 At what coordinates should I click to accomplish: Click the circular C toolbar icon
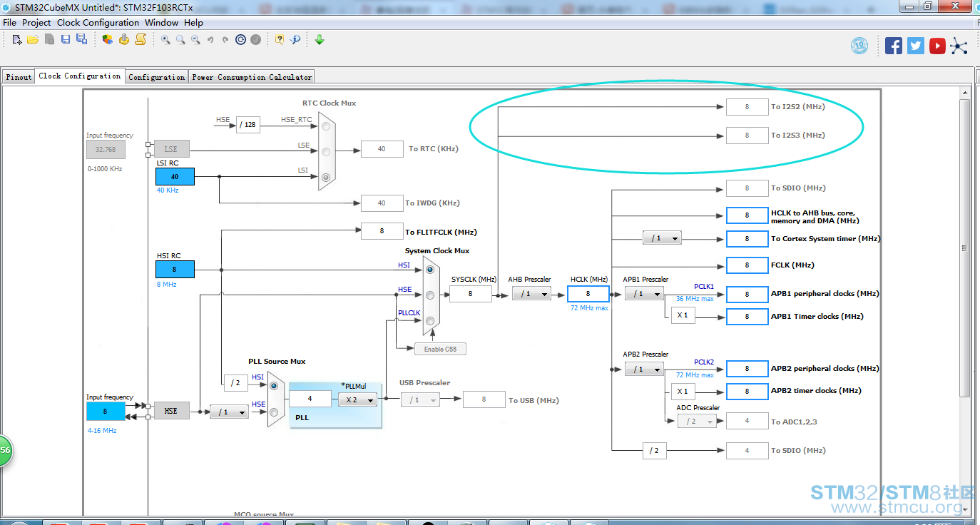click(240, 40)
